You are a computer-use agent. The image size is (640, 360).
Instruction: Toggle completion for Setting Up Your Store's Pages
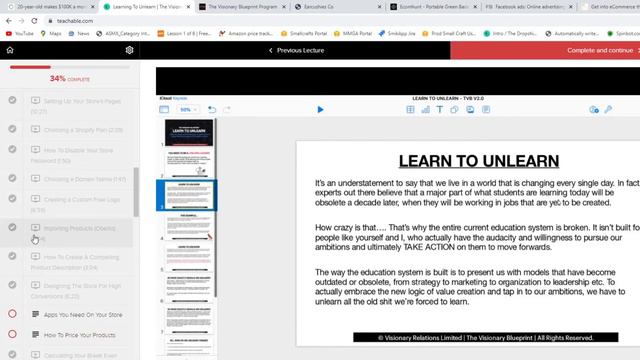click(12, 100)
